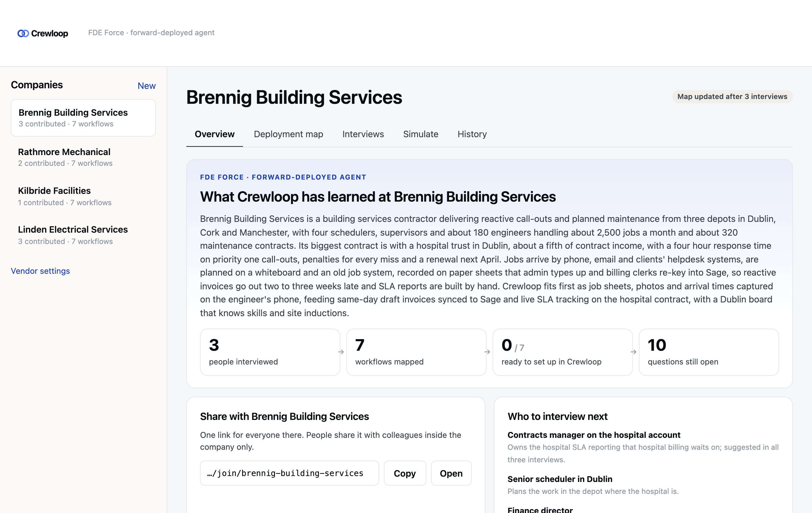Click What Crewloop has learned heading

point(378,197)
